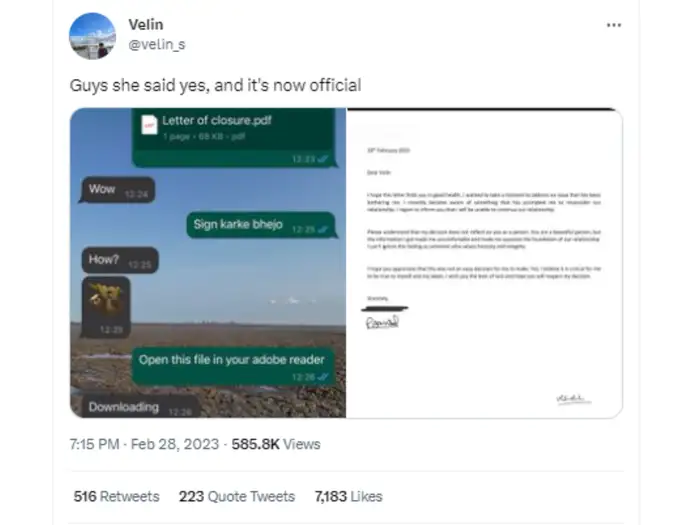Open the WhatsApp chat screenshot image
This screenshot has width=700, height=525.
208,263
